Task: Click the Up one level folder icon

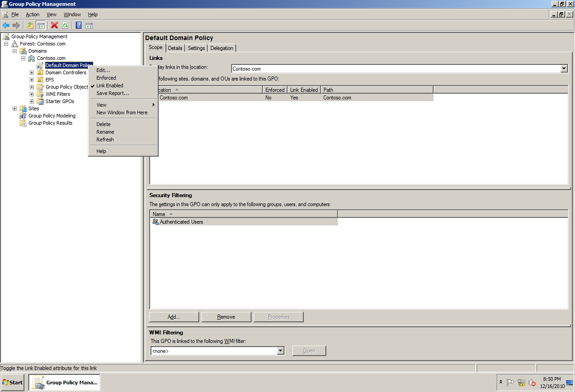Action: [30, 25]
